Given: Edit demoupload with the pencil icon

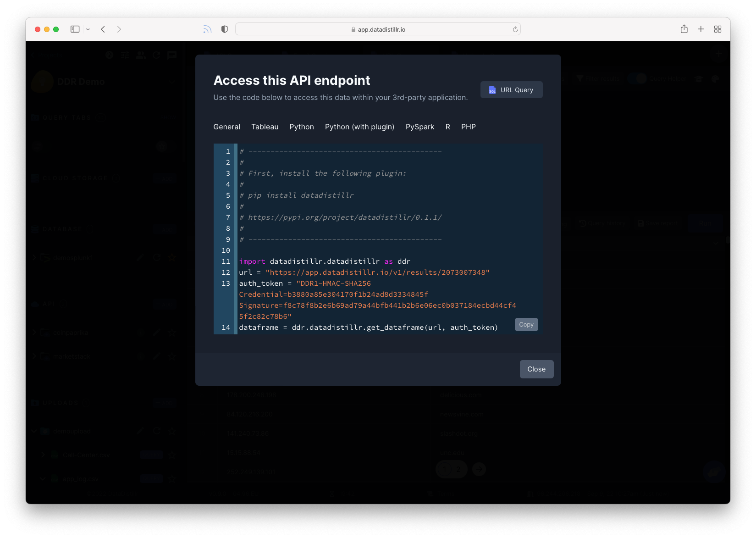Looking at the screenshot, I should click(x=140, y=431).
